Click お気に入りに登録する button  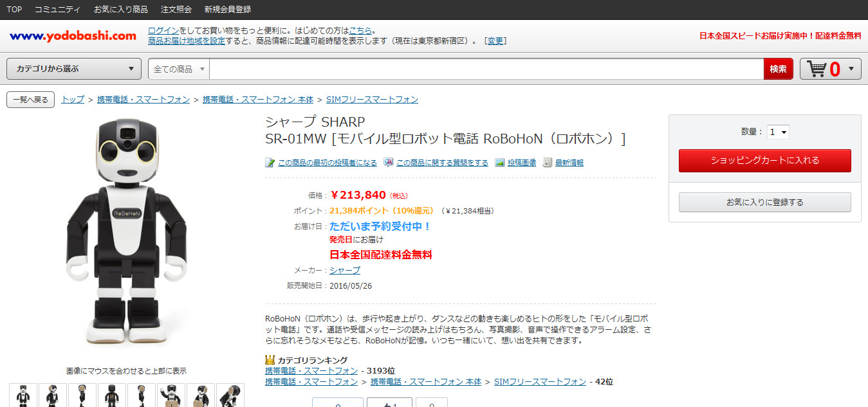pyautogui.click(x=765, y=202)
